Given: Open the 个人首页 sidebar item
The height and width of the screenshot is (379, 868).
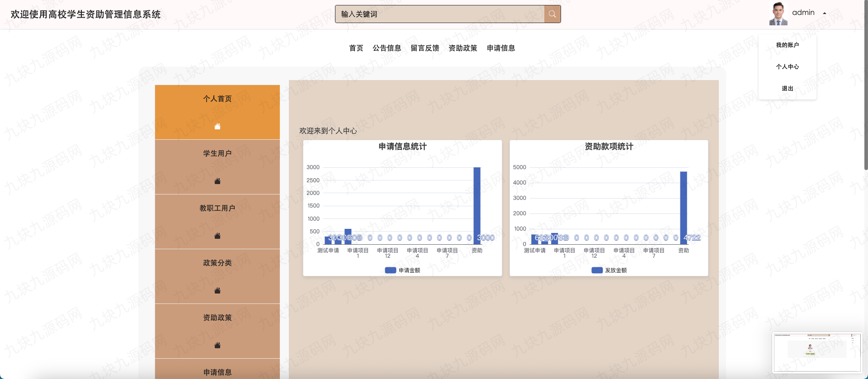Looking at the screenshot, I should tap(217, 112).
